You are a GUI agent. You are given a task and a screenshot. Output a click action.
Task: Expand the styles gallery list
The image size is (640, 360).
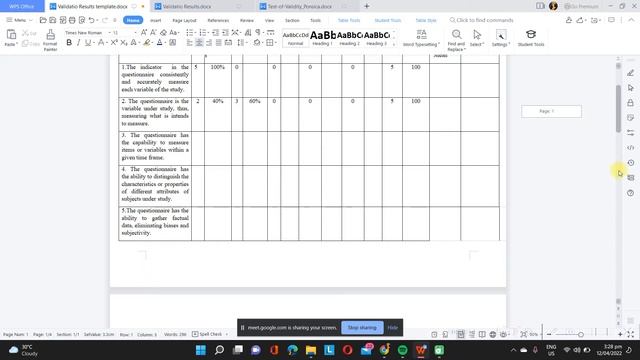394,44
